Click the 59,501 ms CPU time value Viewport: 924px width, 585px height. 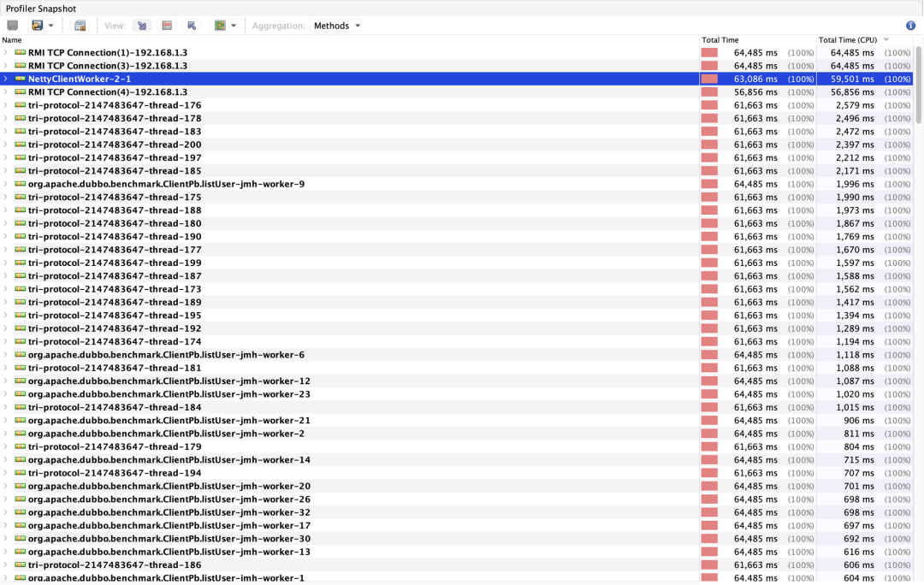852,79
